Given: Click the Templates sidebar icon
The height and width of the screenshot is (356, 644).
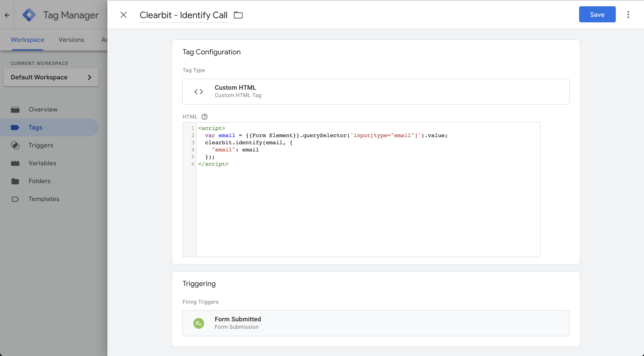Looking at the screenshot, I should click(x=15, y=199).
